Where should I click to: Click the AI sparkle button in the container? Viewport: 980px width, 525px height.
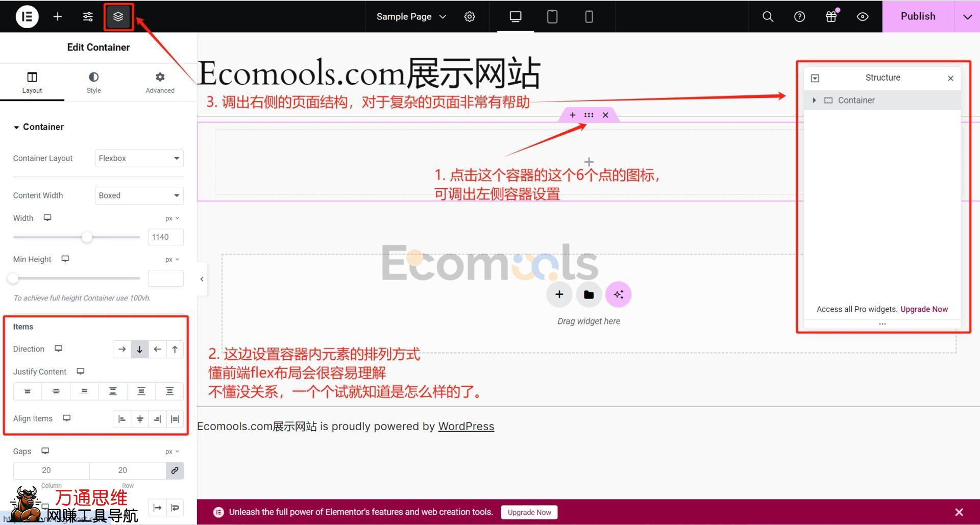[x=618, y=294]
